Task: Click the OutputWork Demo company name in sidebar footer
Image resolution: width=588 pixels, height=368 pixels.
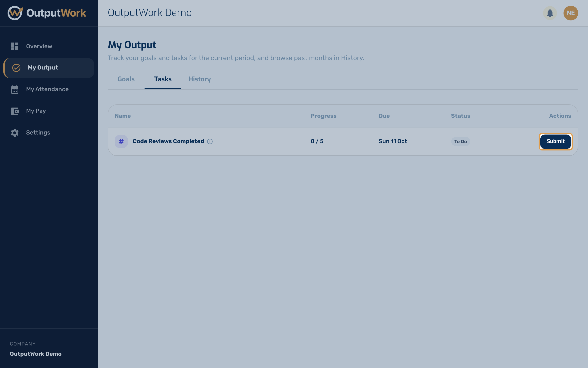Action: point(36,354)
